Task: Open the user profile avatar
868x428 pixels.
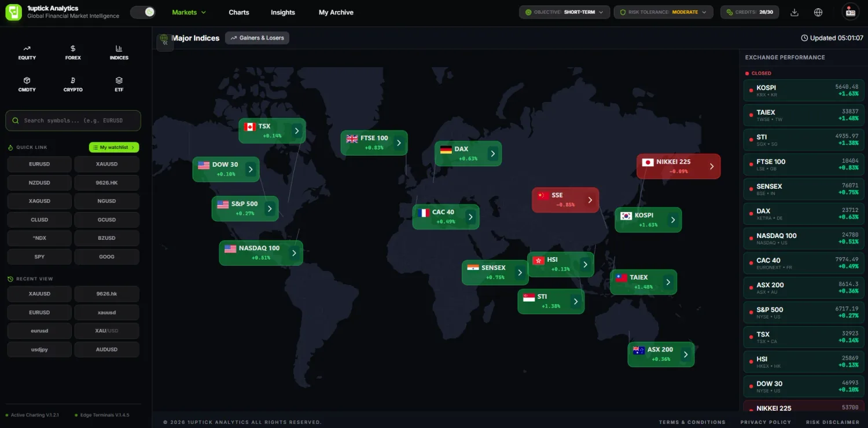Action: 850,12
